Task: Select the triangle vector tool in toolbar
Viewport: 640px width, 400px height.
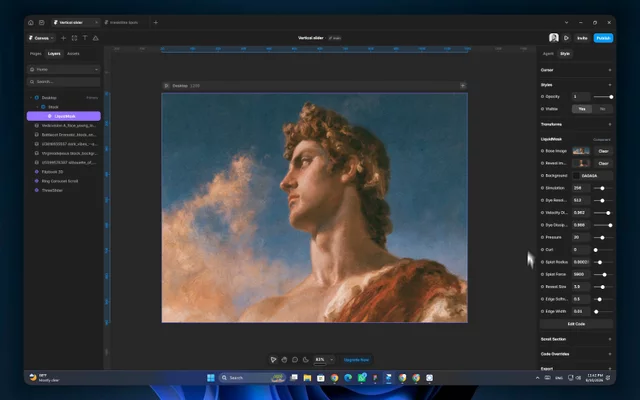Action: point(96,38)
